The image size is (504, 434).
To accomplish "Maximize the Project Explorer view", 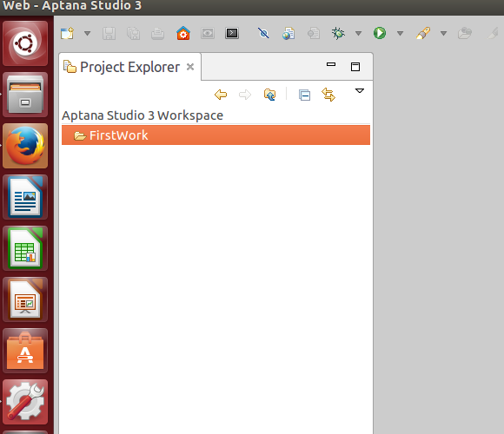I will point(355,67).
